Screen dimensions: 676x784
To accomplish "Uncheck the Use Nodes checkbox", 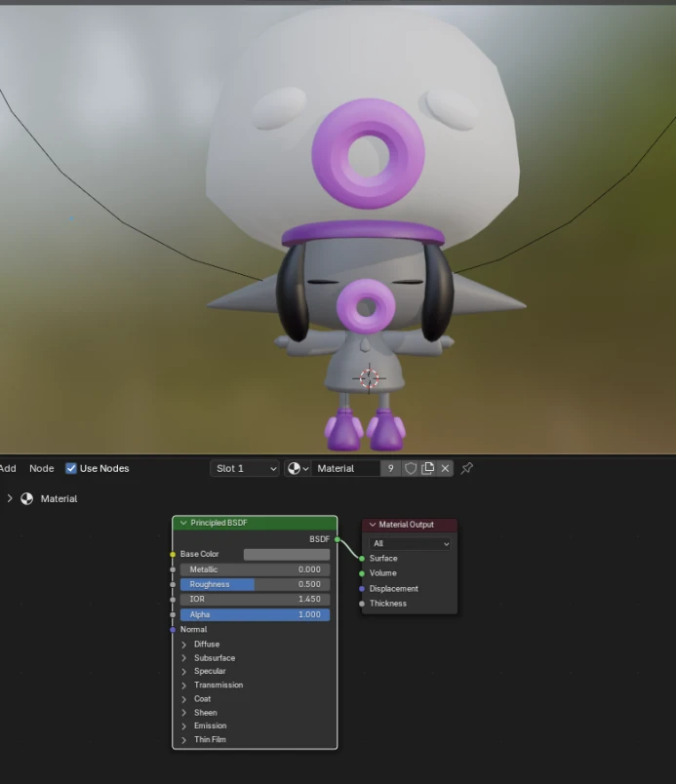I will [71, 469].
